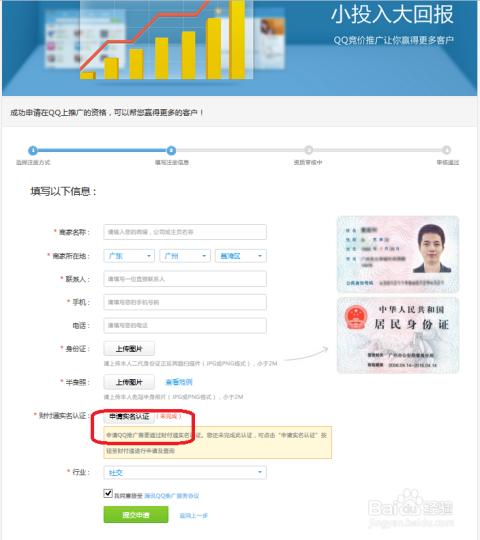Screen dimensions: 480x540
Task: Click step 4 circle 审核通过
Action: click(447, 150)
